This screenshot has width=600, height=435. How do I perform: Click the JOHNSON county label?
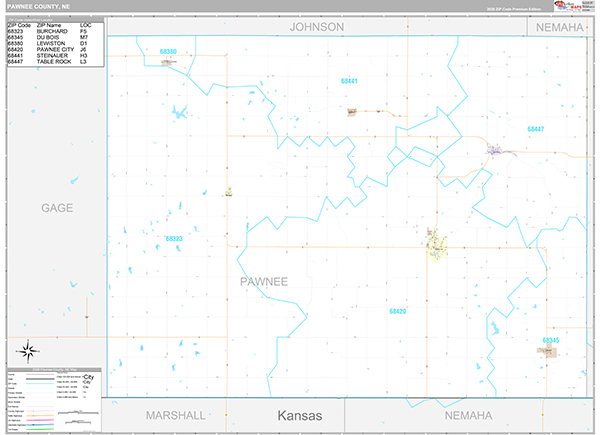[317, 27]
